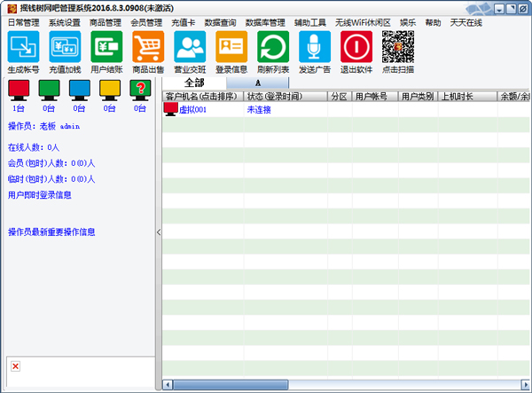Click the 用户帐号 column header

point(375,97)
